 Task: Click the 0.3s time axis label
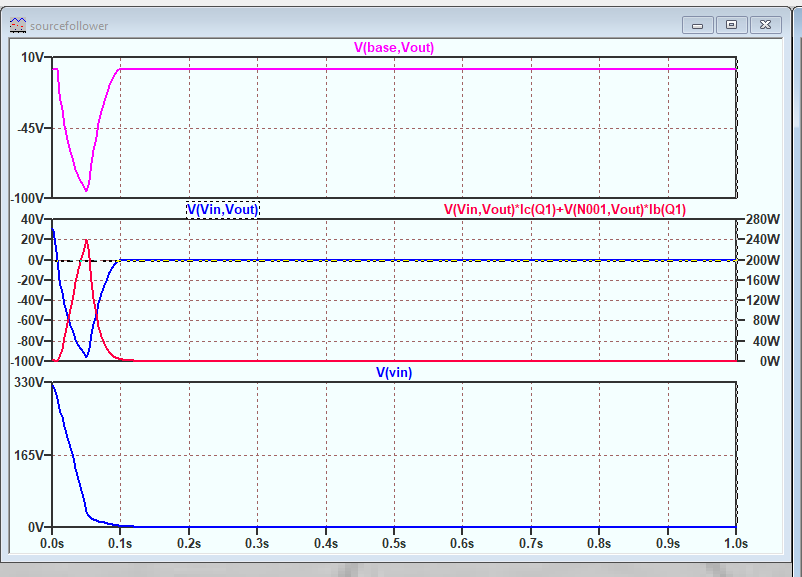click(x=257, y=544)
